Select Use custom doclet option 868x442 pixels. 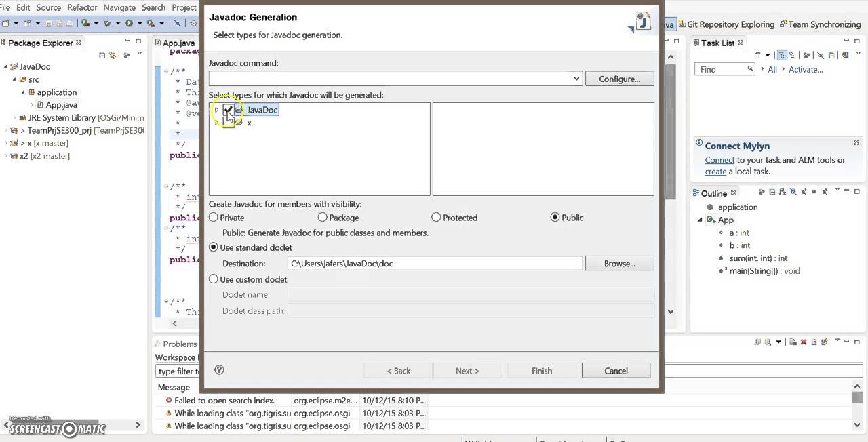214,279
